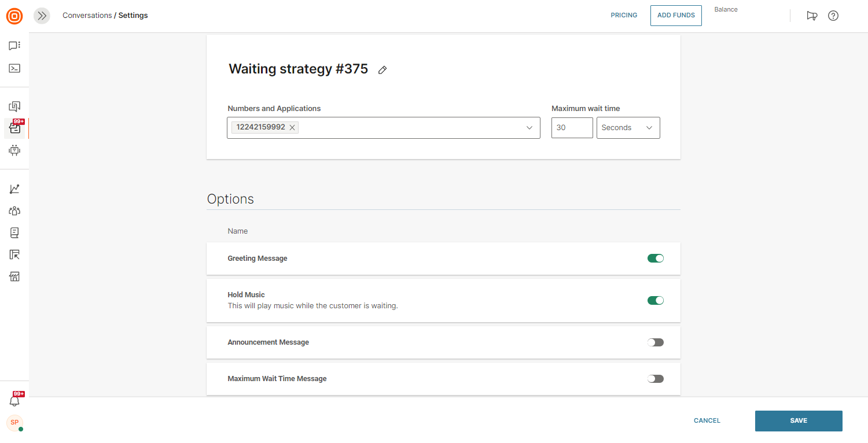Image resolution: width=868 pixels, height=443 pixels.
Task: Expand the sidebar with double-chevron button
Action: coord(42,16)
